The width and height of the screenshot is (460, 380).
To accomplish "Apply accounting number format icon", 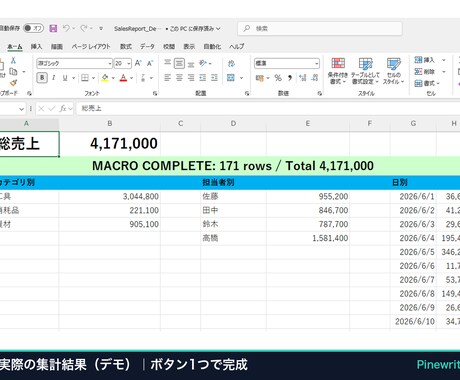I will tap(260, 78).
